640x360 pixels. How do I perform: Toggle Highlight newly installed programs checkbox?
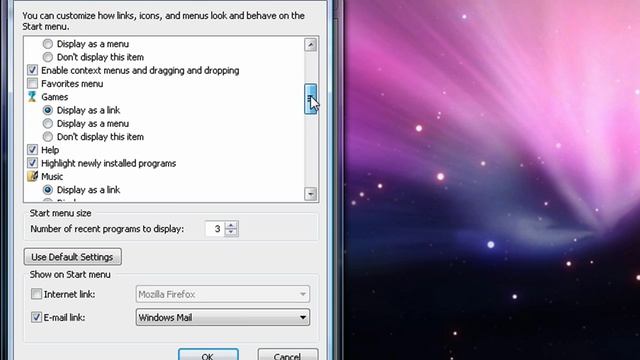point(32,163)
